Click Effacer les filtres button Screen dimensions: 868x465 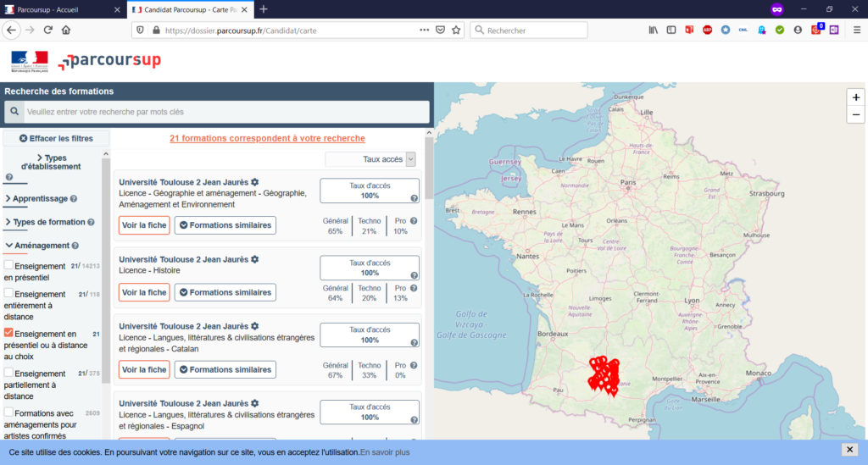(x=56, y=138)
